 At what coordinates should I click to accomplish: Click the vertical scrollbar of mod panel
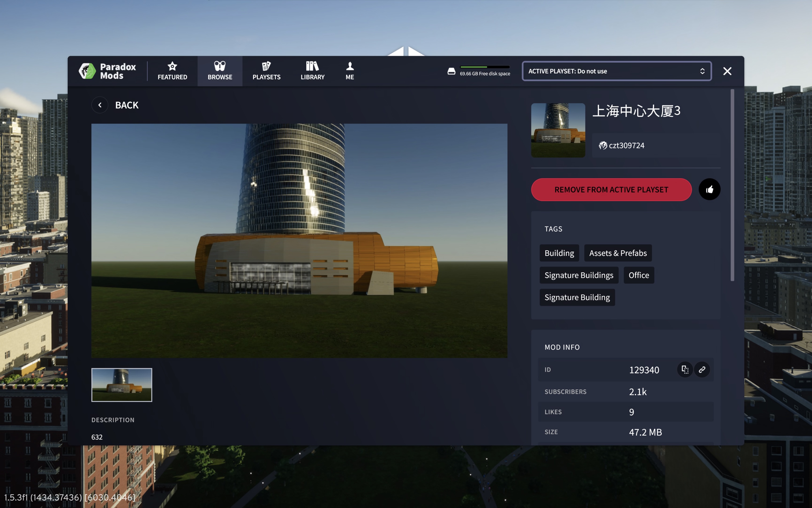click(732, 185)
